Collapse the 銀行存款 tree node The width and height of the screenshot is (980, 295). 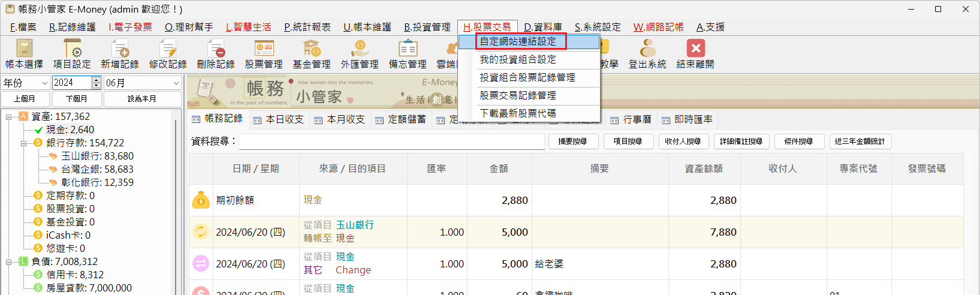pyautogui.click(x=24, y=143)
